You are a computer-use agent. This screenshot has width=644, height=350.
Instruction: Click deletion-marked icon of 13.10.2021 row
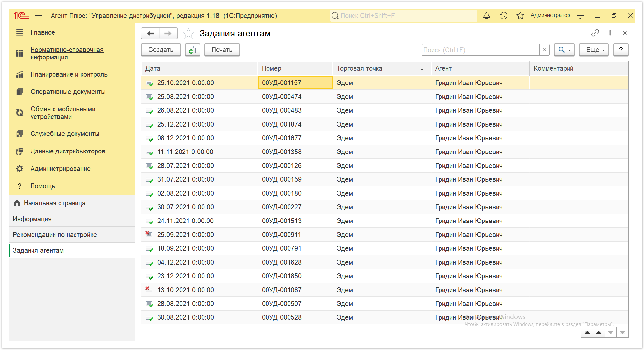pos(149,289)
